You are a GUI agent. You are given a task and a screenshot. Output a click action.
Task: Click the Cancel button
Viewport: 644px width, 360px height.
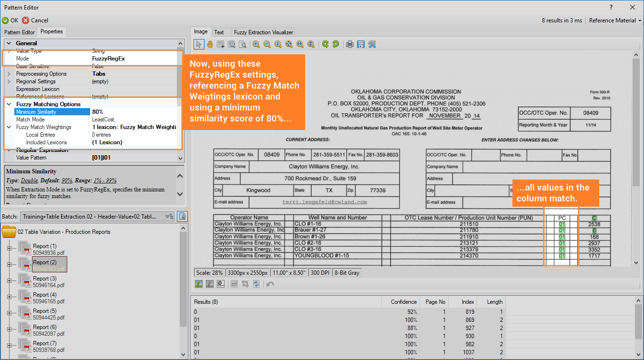point(35,20)
